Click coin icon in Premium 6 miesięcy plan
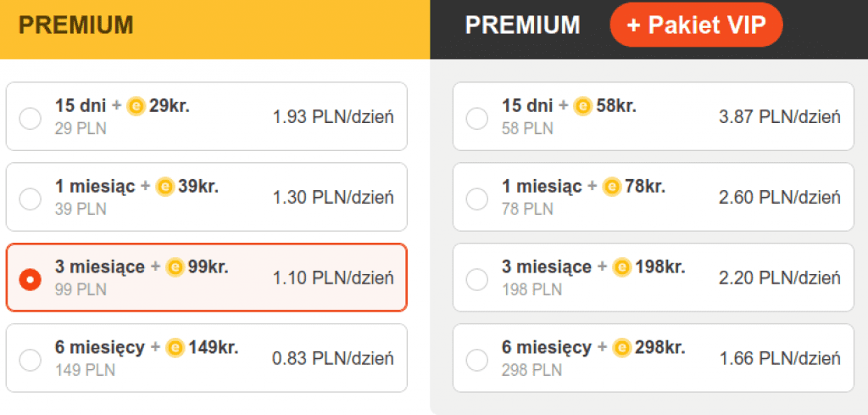The image size is (868, 415). 175,347
